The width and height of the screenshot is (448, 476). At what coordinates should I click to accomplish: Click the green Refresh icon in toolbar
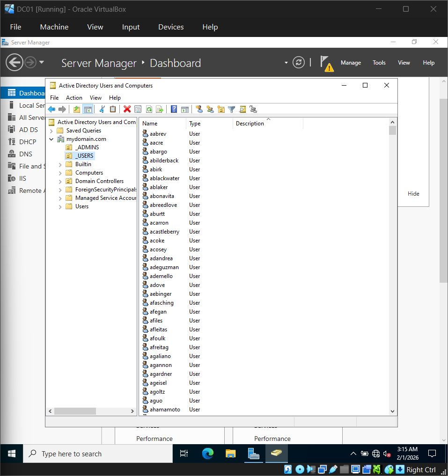click(149, 109)
